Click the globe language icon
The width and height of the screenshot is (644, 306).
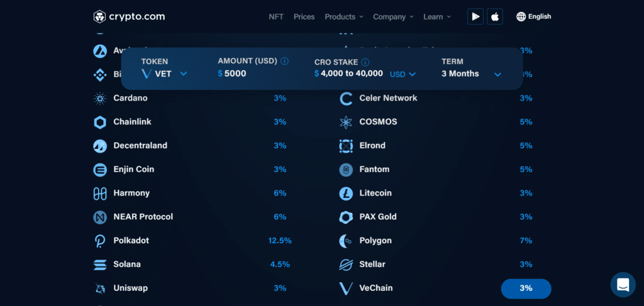pyautogui.click(x=521, y=17)
